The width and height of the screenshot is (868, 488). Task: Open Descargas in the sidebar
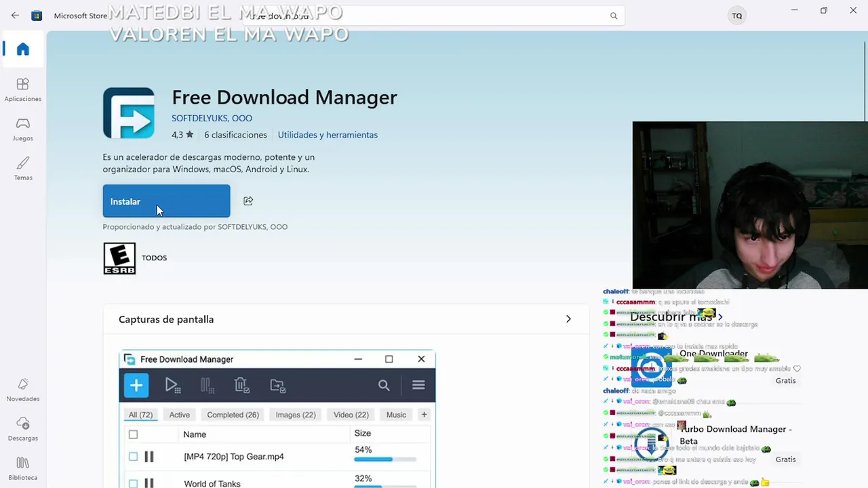(23, 429)
